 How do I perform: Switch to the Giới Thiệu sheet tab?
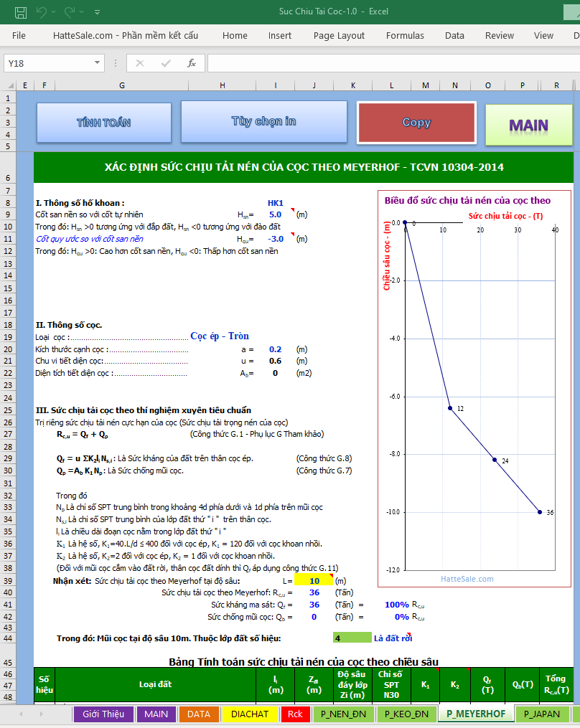click(x=103, y=714)
